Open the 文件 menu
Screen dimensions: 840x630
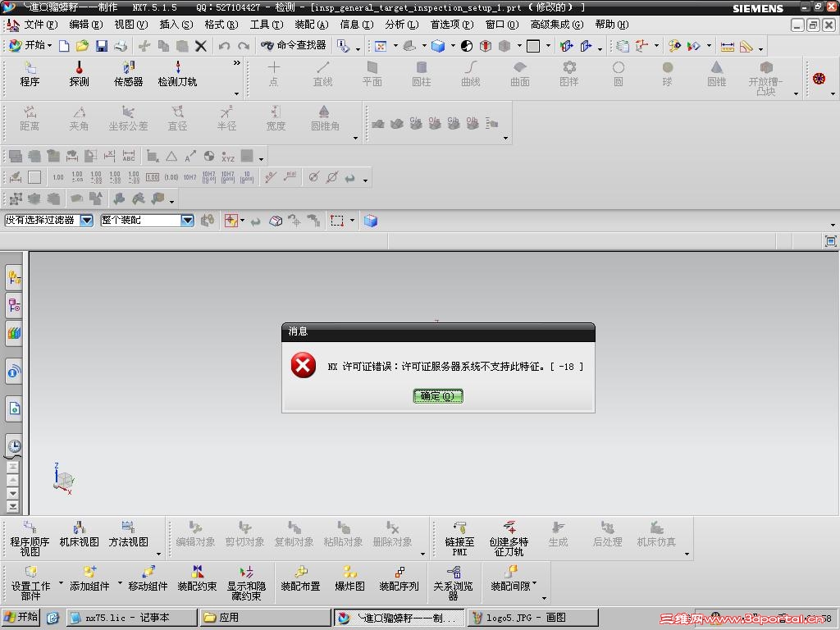[39, 25]
